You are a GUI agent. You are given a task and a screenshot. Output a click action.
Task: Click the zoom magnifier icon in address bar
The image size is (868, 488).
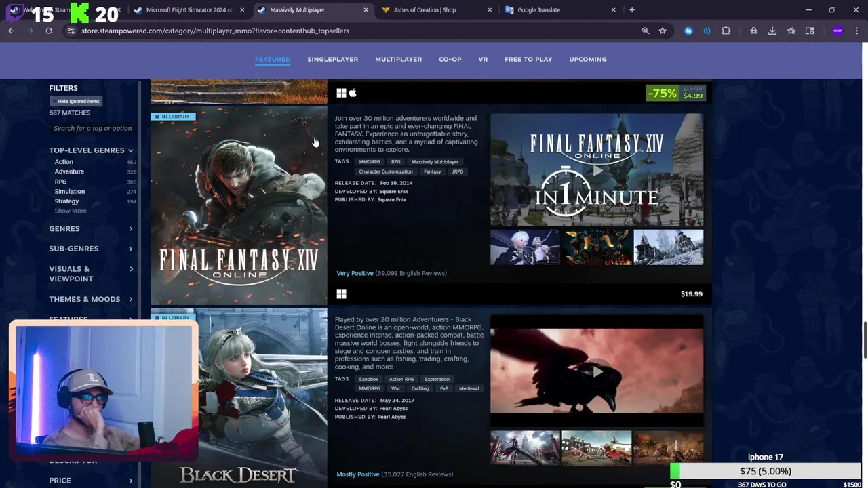tap(646, 30)
